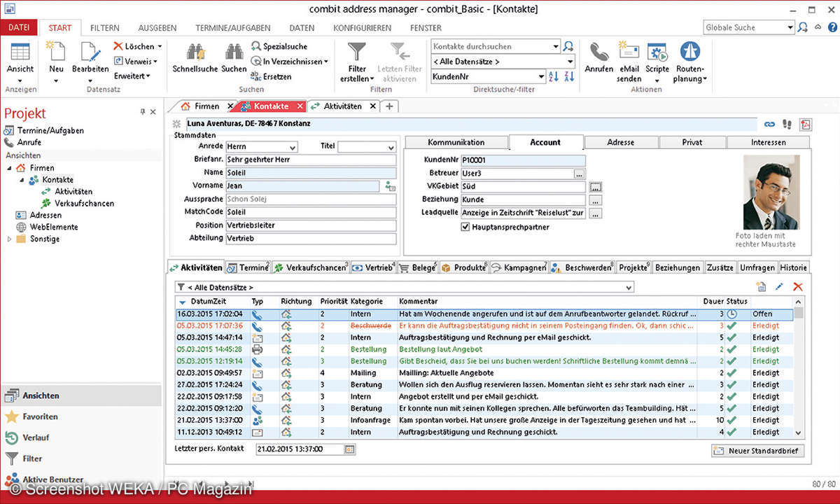This screenshot has height=504, width=840.
Task: Click Neuer Standardbrief button
Action: coord(757,451)
